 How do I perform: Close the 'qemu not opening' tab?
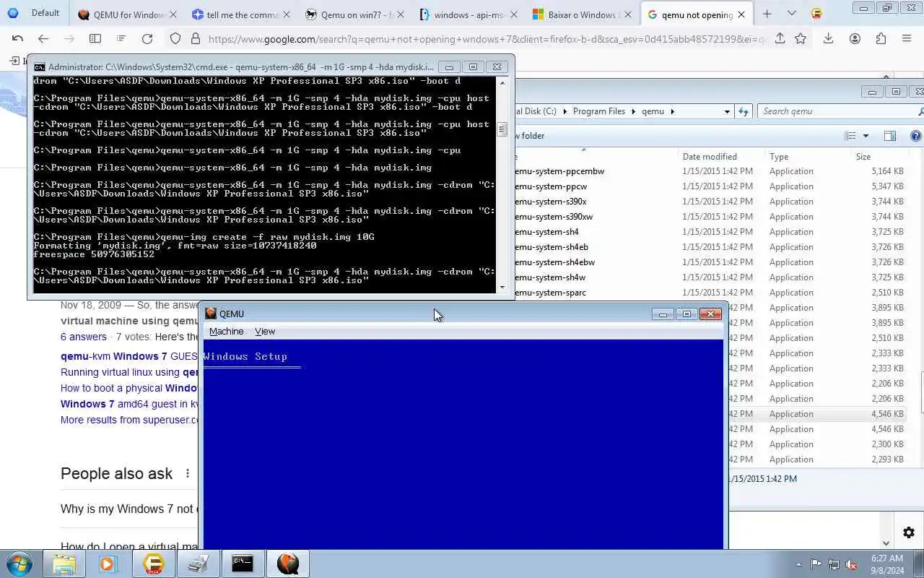pyautogui.click(x=741, y=14)
